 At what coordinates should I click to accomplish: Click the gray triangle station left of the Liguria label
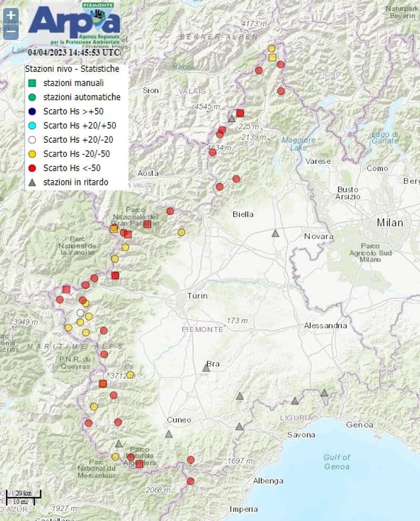(295, 401)
